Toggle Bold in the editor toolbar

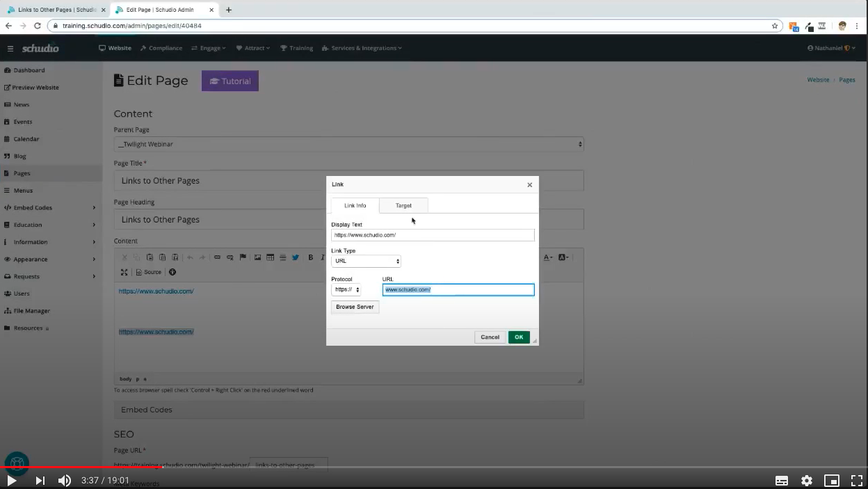click(x=310, y=257)
